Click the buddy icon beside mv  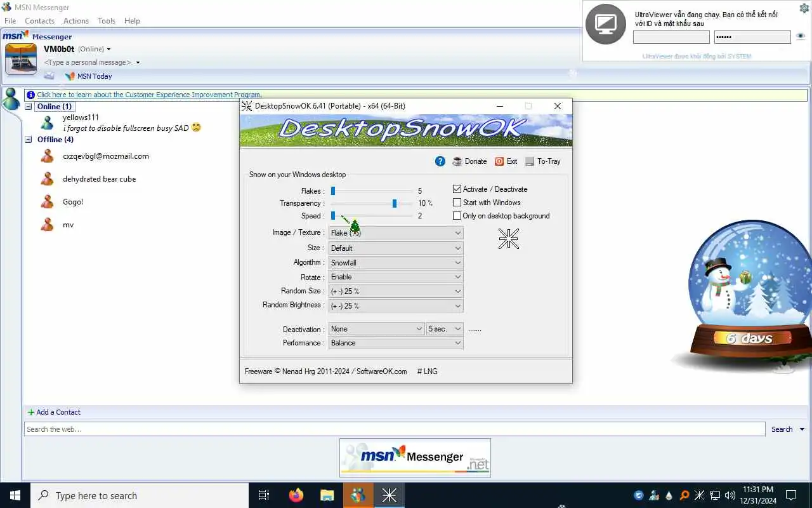coord(47,225)
